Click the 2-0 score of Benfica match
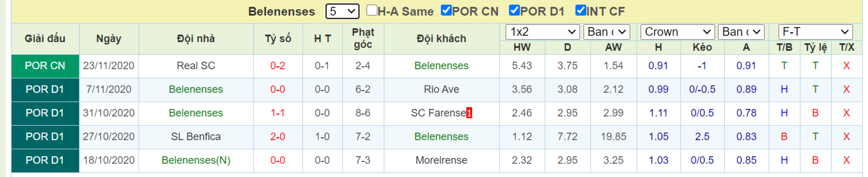Viewport: 868px width, 177px height. click(x=278, y=137)
